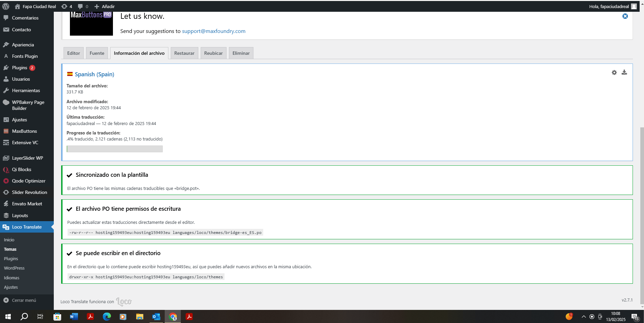Show hidden system tray icons
The height and width of the screenshot is (323, 644).
pos(583,317)
